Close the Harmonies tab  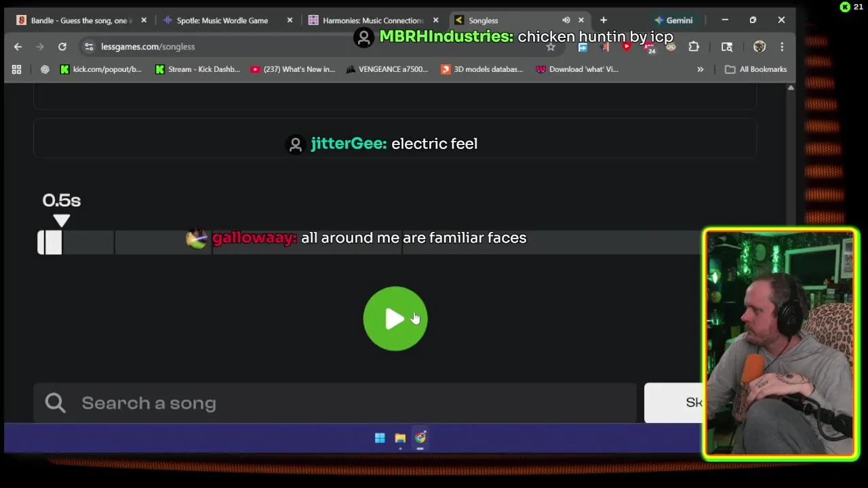click(x=436, y=20)
